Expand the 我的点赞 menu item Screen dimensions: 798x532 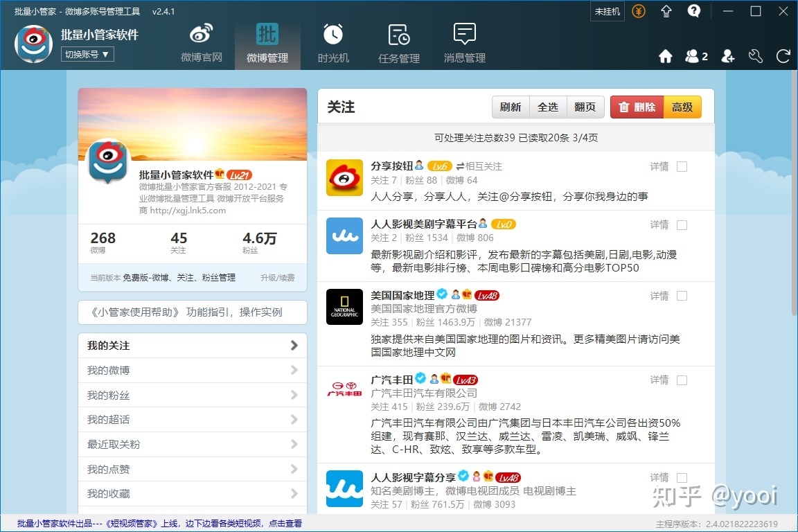pos(193,469)
